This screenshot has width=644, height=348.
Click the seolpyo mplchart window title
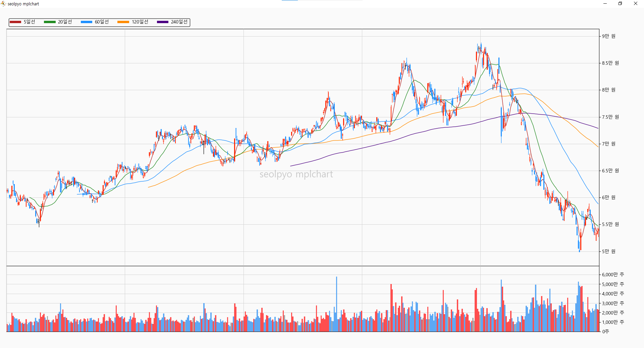tap(23, 4)
